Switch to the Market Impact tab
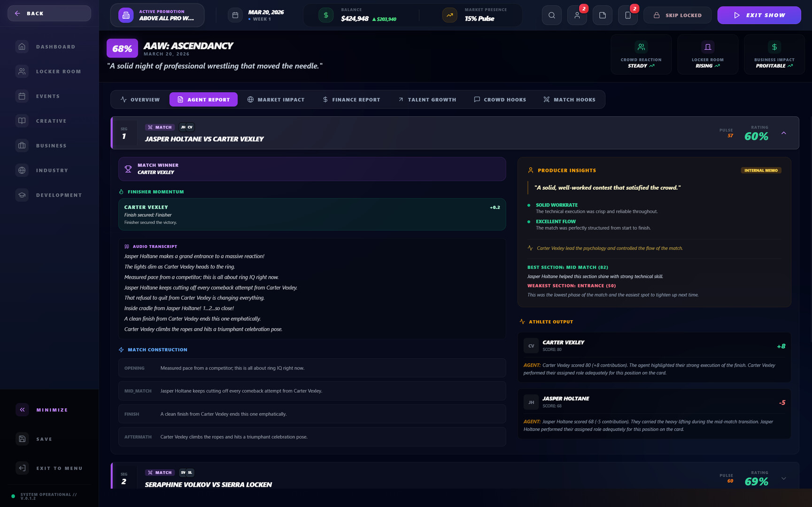Screen dimensions: 812x507 tap(276, 100)
